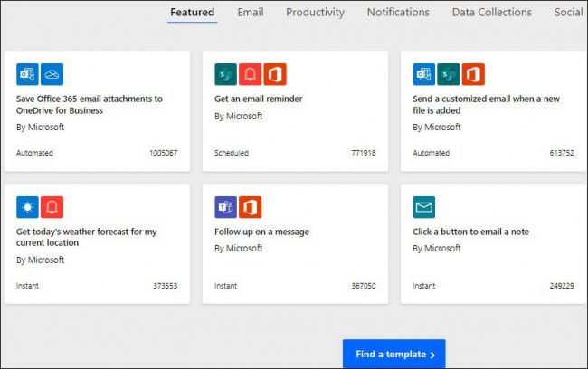Open 'Follow up on a message' template
Screen dimensions: 588x369
[261, 232]
